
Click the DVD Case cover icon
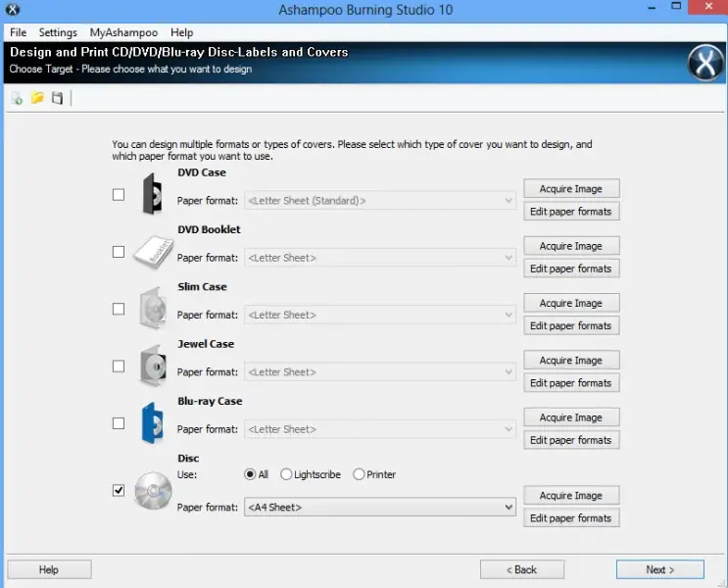point(152,194)
